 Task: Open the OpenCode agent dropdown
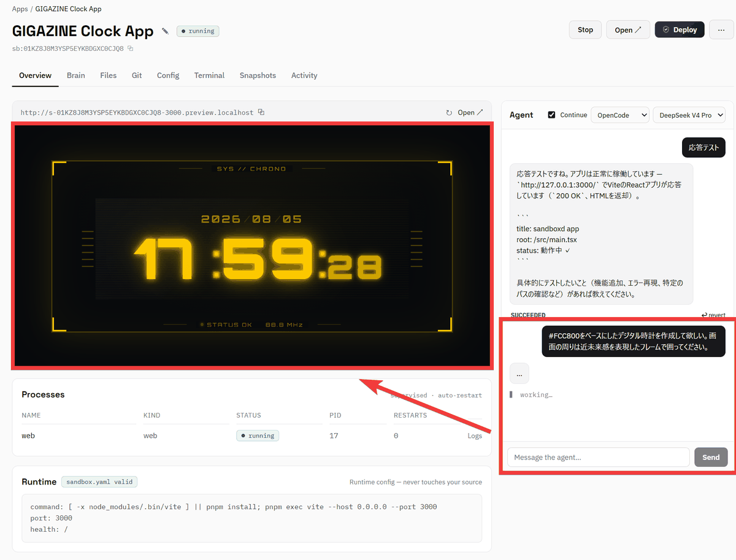(619, 115)
